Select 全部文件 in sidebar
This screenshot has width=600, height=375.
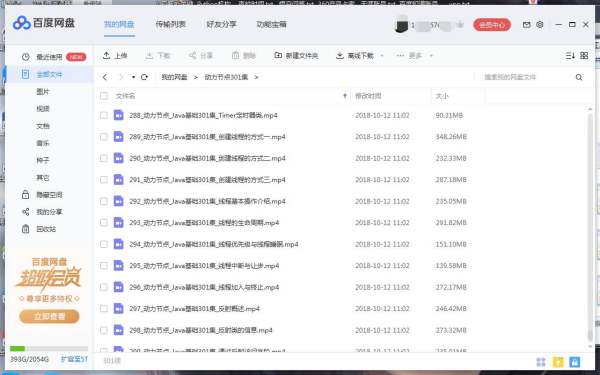(49, 75)
